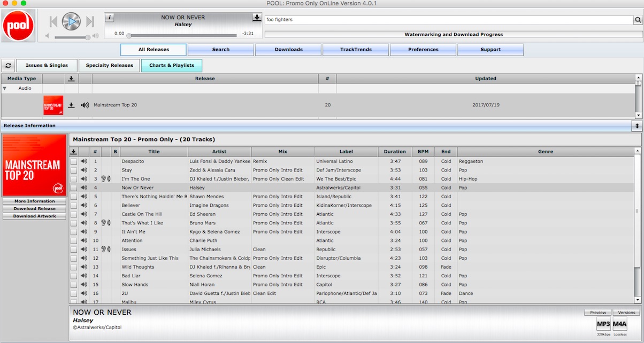This screenshot has width=644, height=343.
Task: Check the download box for It Ain't Me
Action: tap(74, 231)
